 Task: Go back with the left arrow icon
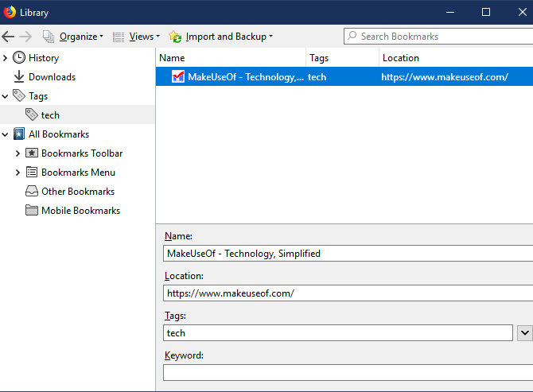[8, 37]
